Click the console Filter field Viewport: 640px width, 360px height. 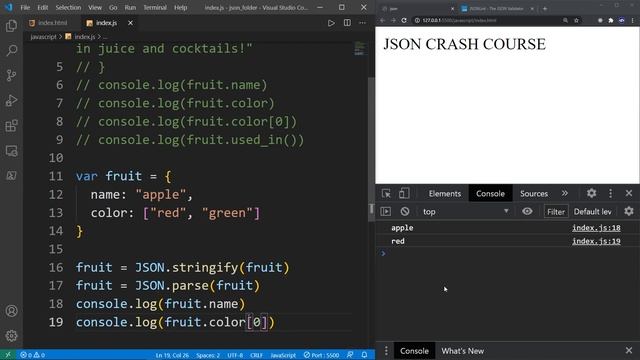(x=556, y=211)
